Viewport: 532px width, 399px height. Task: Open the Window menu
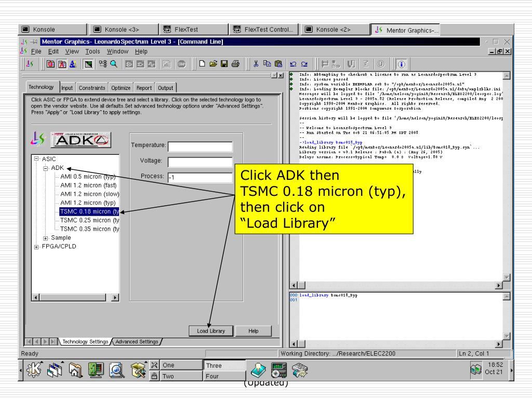tap(117, 51)
